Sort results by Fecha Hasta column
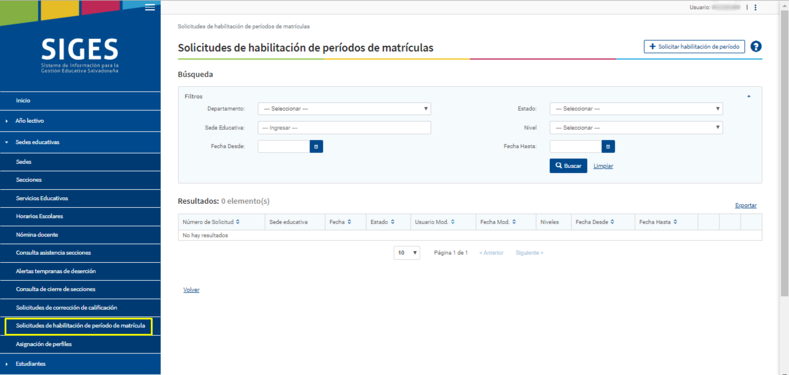Screen dimensions: 789x375 (x=658, y=222)
